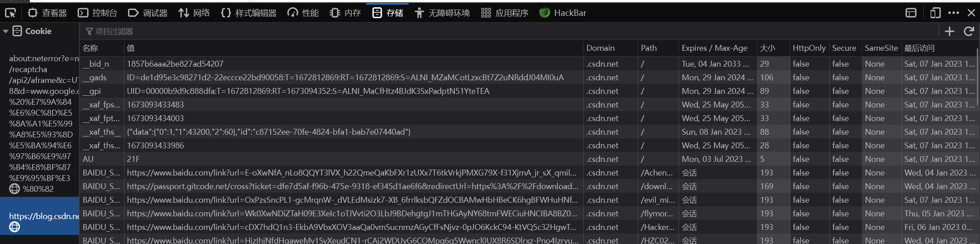The image size is (980, 244).
Task: Click the /recaptcha origin entry
Action: click(28, 69)
